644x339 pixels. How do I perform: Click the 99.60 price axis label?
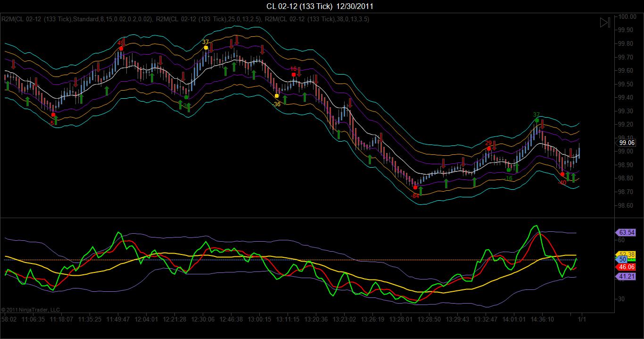pyautogui.click(x=626, y=70)
